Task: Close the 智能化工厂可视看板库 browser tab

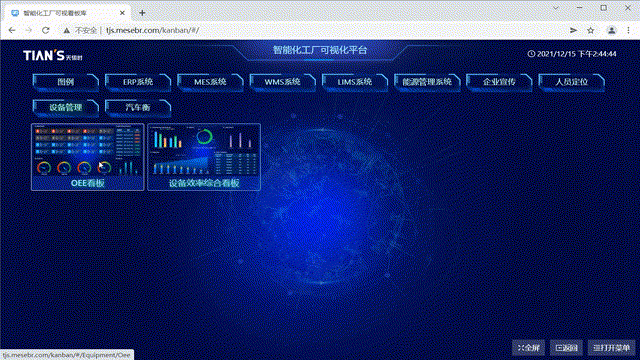Action: [122, 13]
